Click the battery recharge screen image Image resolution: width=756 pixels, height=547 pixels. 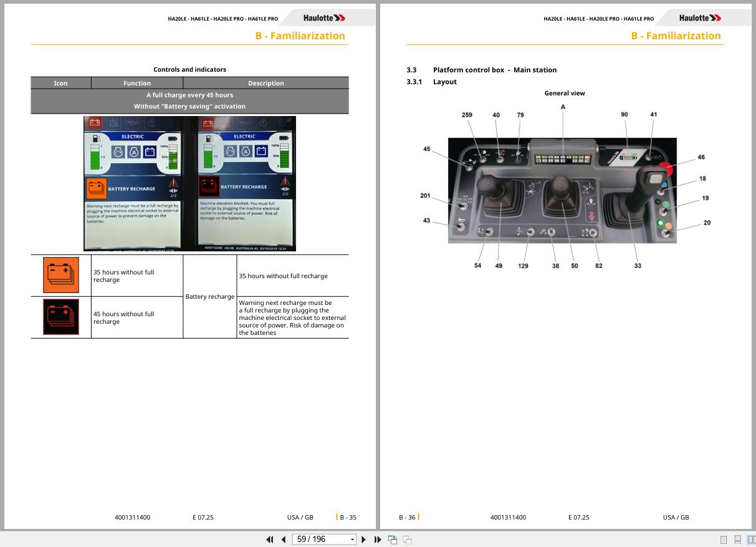190,183
